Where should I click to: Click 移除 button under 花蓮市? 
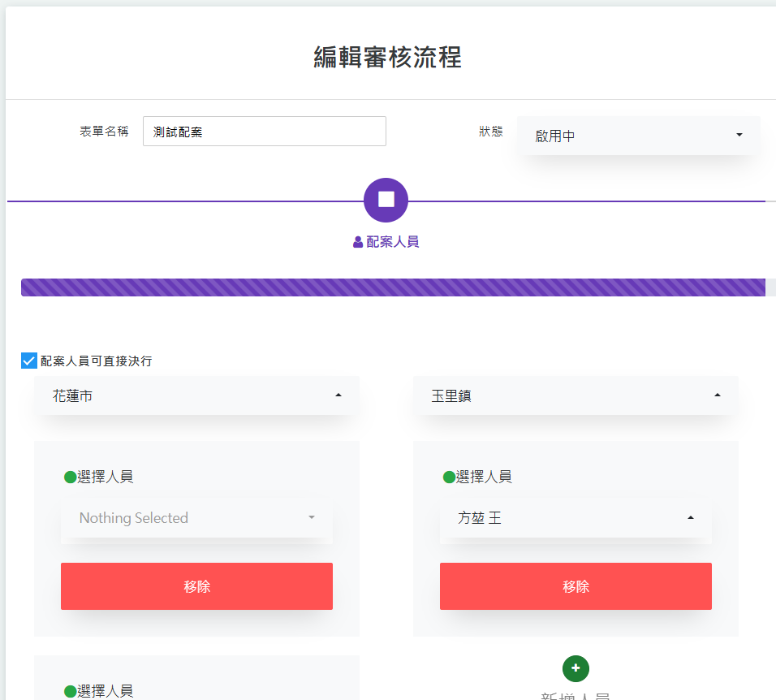pos(196,586)
